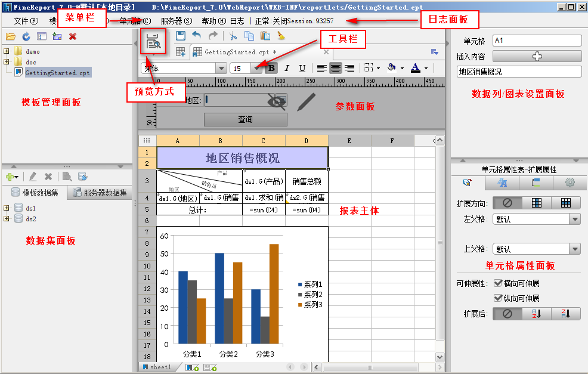588x374 pixels.
Task: Click the 地区 parameter input field
Action: pyautogui.click(x=246, y=100)
